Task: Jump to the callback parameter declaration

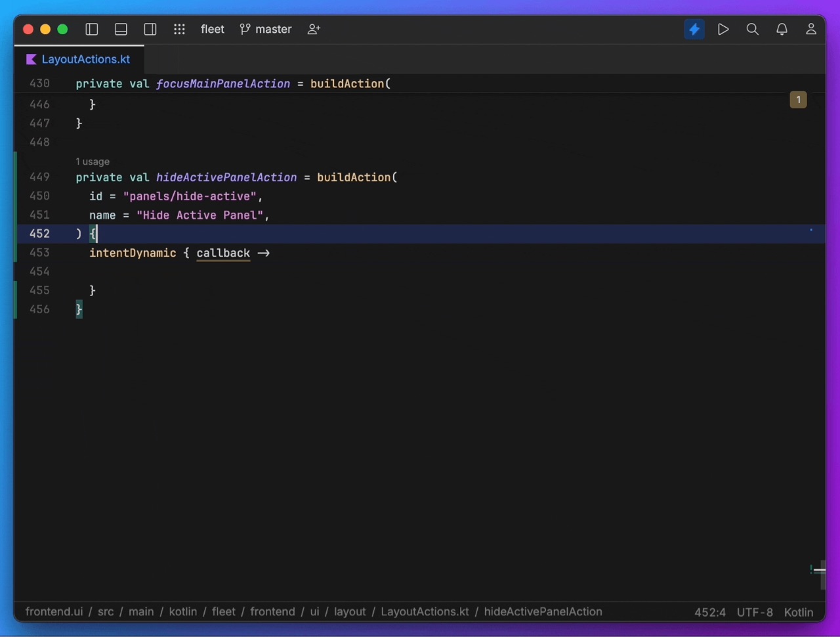Action: tap(223, 253)
